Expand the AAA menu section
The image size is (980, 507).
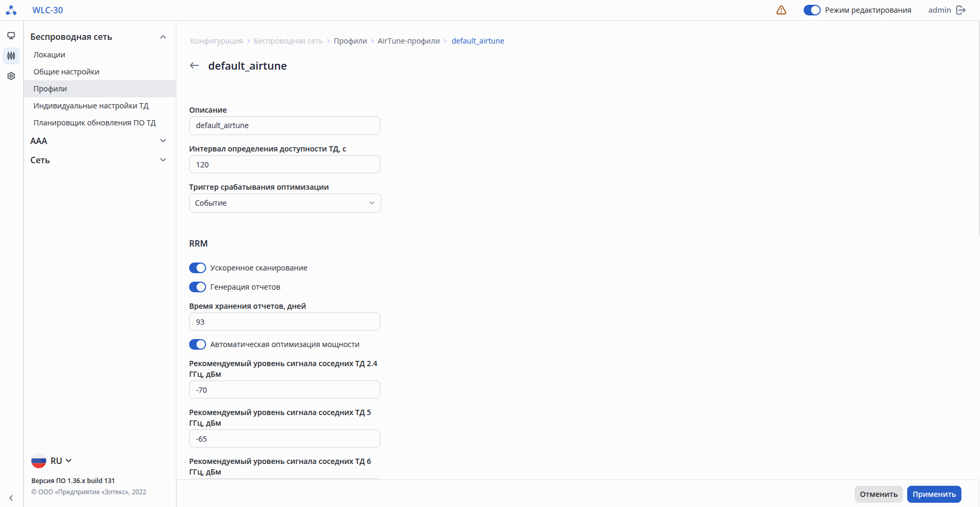click(98, 141)
